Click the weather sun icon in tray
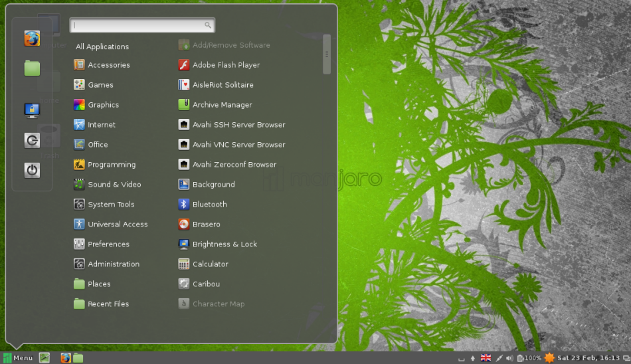 [x=549, y=357]
